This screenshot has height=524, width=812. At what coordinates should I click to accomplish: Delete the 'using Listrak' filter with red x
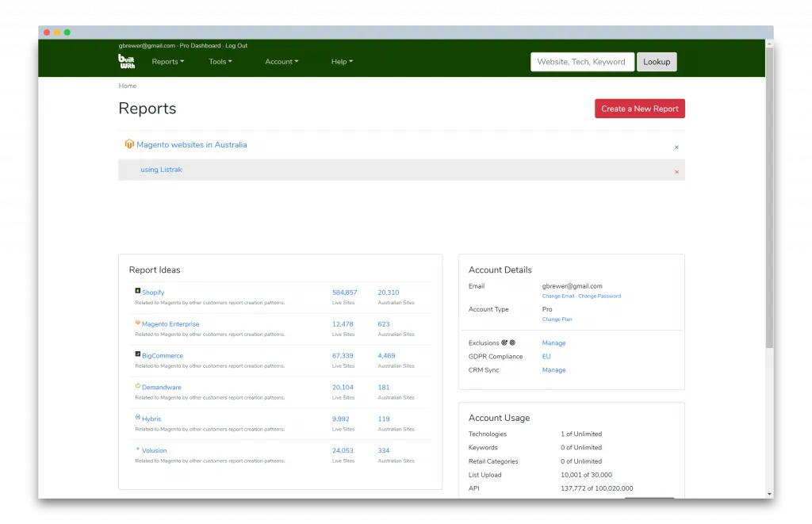pos(676,171)
